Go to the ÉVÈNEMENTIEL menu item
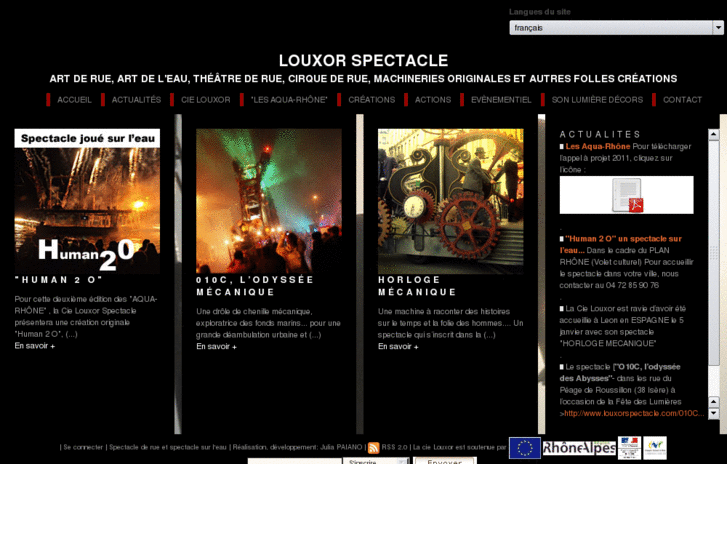Viewport: 727px width, 545px height. click(501, 100)
